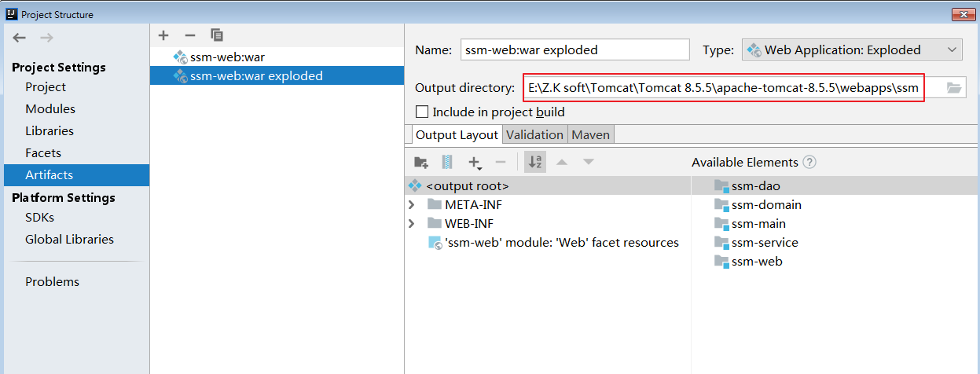Open the Modules settings page
The image size is (980, 374).
(x=50, y=109)
